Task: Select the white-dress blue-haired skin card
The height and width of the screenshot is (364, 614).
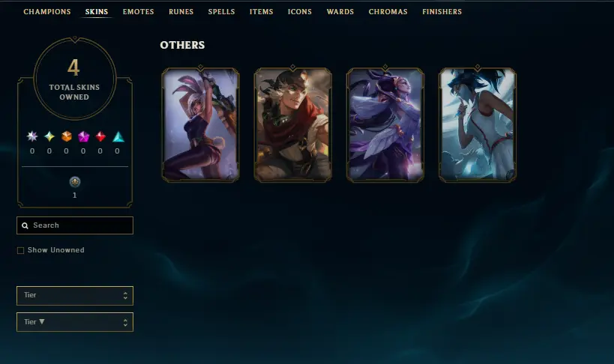Action: point(478,124)
